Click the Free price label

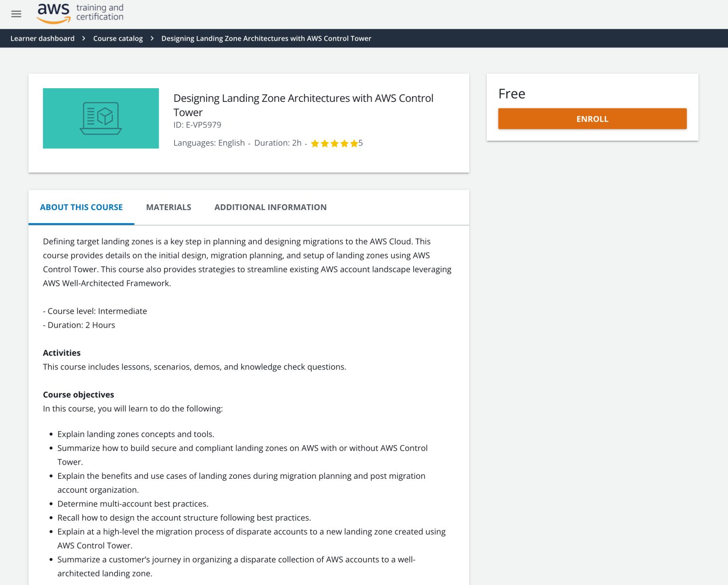point(511,94)
